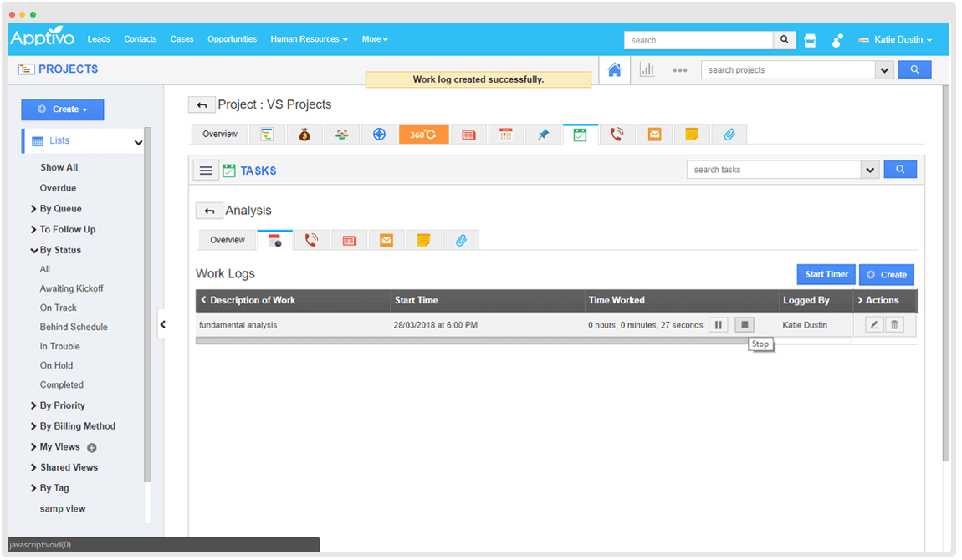Screen dimensions: 962x560
Task: Click the search projects input field
Action: point(788,70)
